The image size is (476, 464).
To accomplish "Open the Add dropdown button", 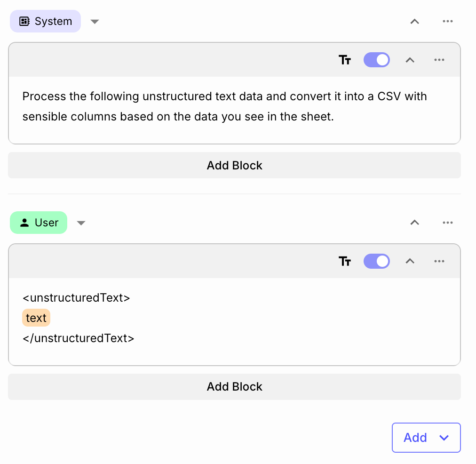I will [426, 438].
